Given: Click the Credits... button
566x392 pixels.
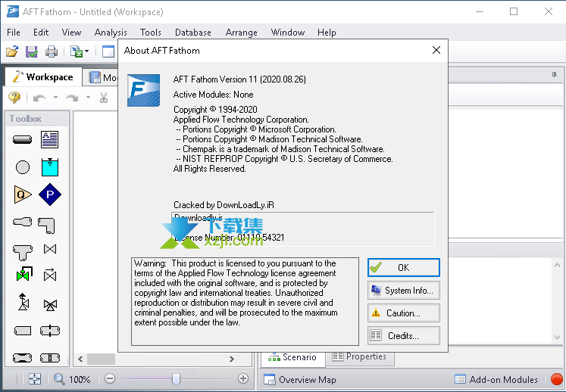Looking at the screenshot, I should coord(404,336).
